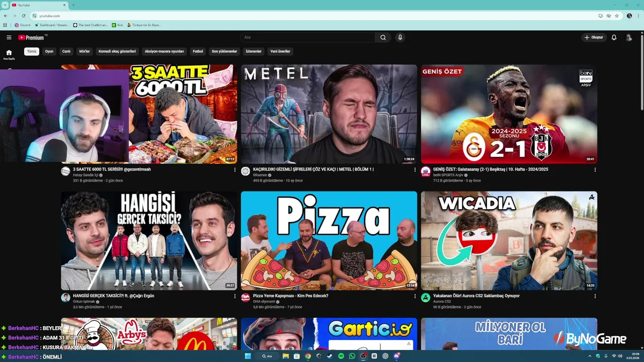The image size is (644, 362).
Task: Select the İzlenenler filter chip
Action: point(254,51)
